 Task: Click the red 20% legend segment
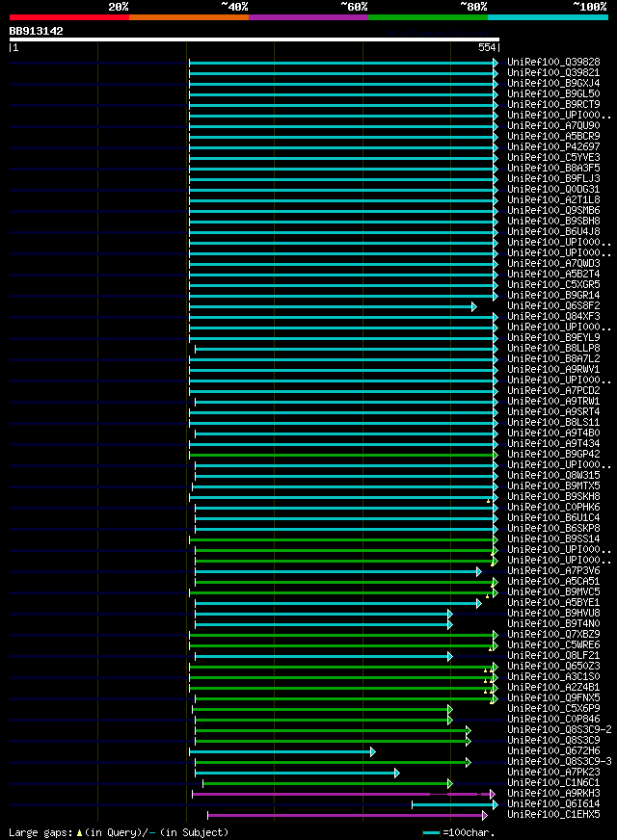69,17
